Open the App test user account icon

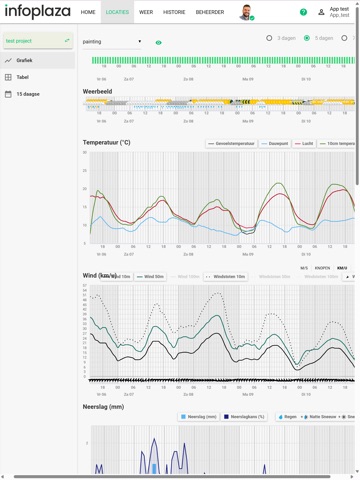[321, 12]
